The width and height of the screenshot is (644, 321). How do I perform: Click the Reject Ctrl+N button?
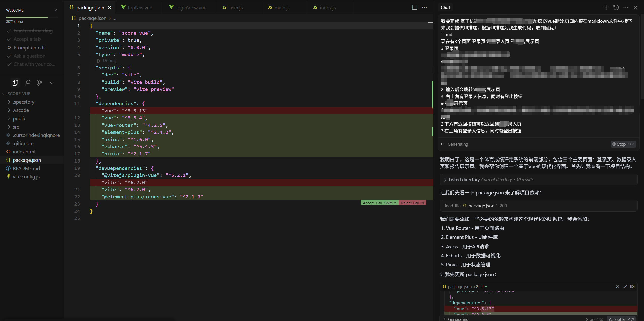[412, 203]
